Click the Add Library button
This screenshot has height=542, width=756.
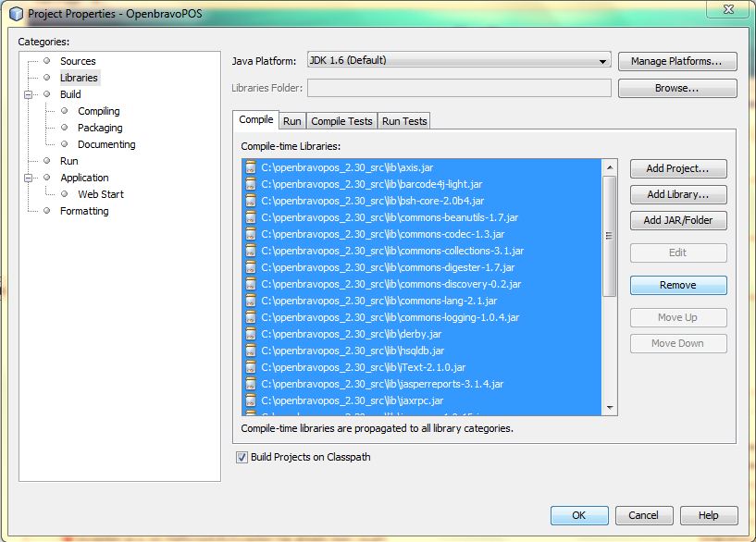coord(678,194)
